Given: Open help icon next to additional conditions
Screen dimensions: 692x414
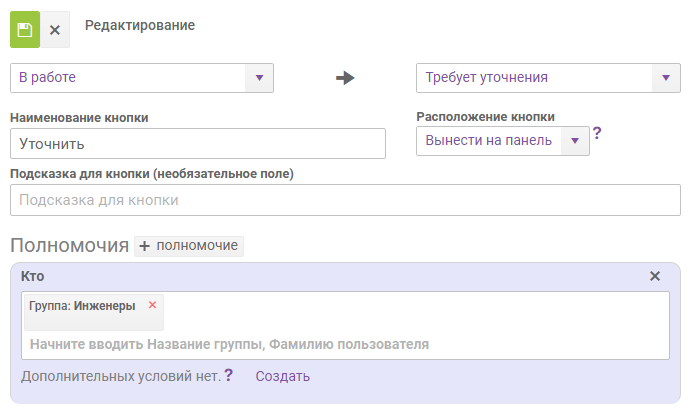Looking at the screenshot, I should 229,375.
